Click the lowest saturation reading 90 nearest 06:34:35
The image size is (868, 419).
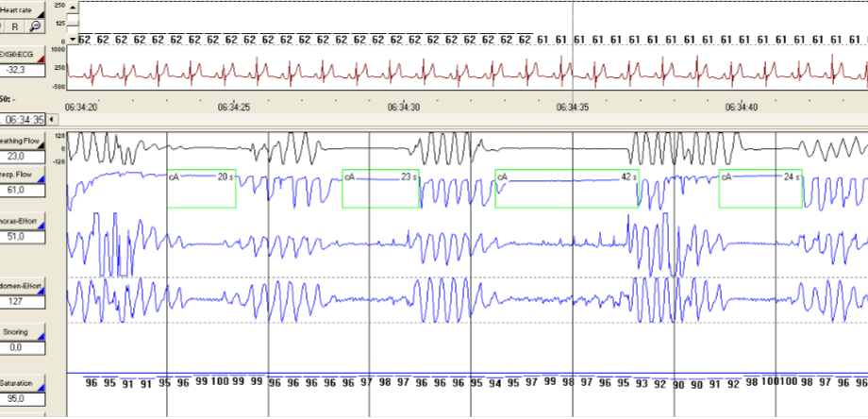(678, 384)
